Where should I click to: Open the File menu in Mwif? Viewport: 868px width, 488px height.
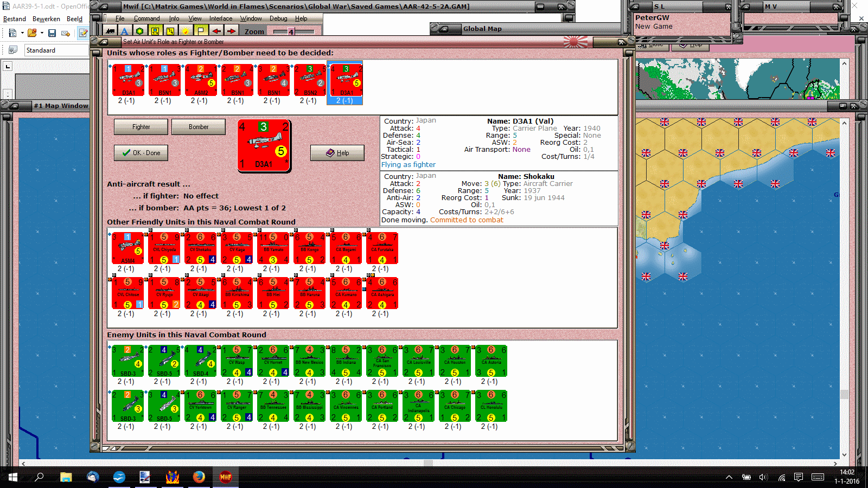point(120,18)
